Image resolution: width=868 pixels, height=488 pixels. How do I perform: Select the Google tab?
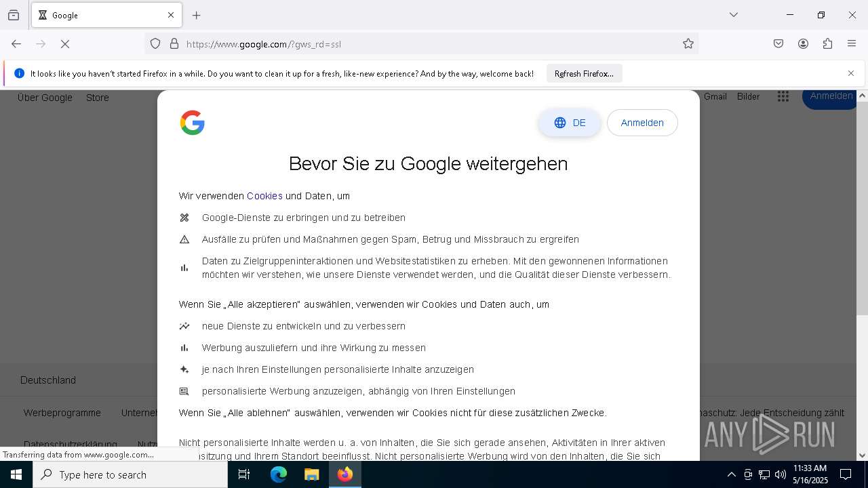pyautogui.click(x=107, y=15)
